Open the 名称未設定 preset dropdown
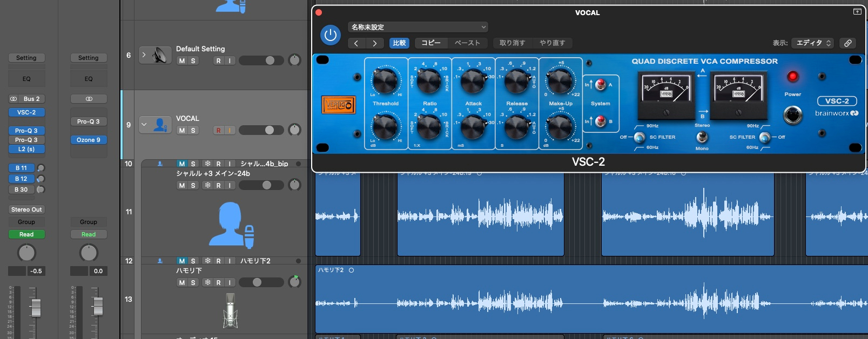This screenshot has width=868, height=339. (418, 27)
